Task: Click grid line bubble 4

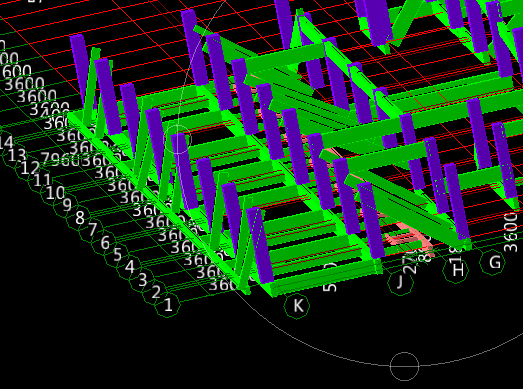Action: point(130,267)
